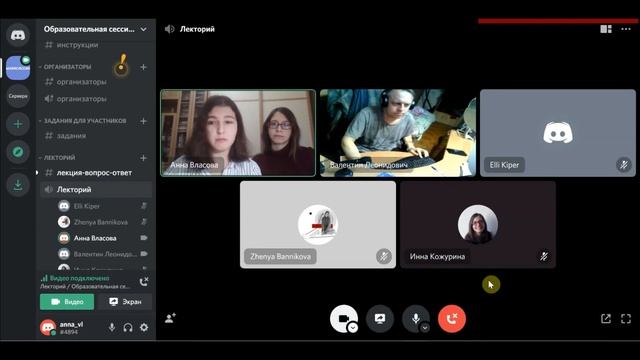Toggle microphone mute in user panel
This screenshot has width=640, height=360.
tap(111, 327)
